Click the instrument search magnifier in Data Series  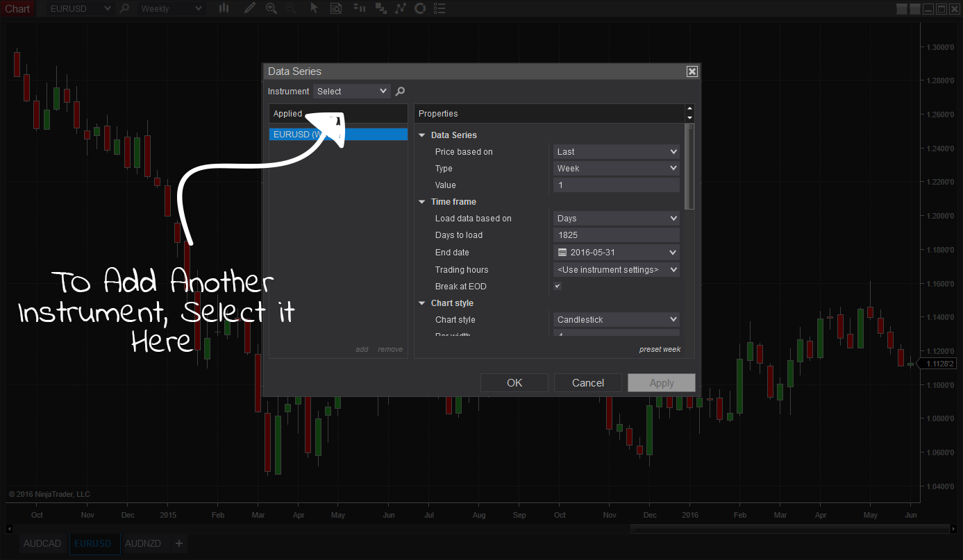coord(399,91)
